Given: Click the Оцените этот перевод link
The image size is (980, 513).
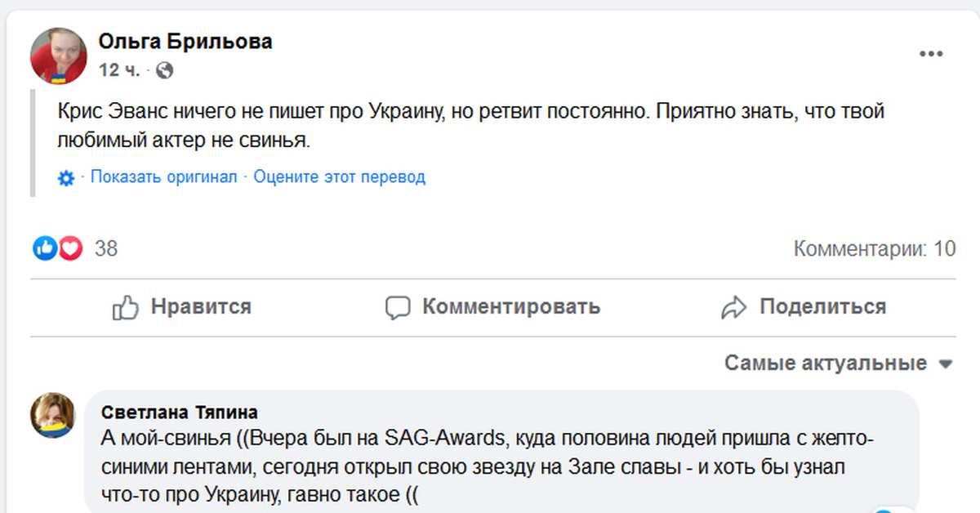Looking at the screenshot, I should click(339, 177).
